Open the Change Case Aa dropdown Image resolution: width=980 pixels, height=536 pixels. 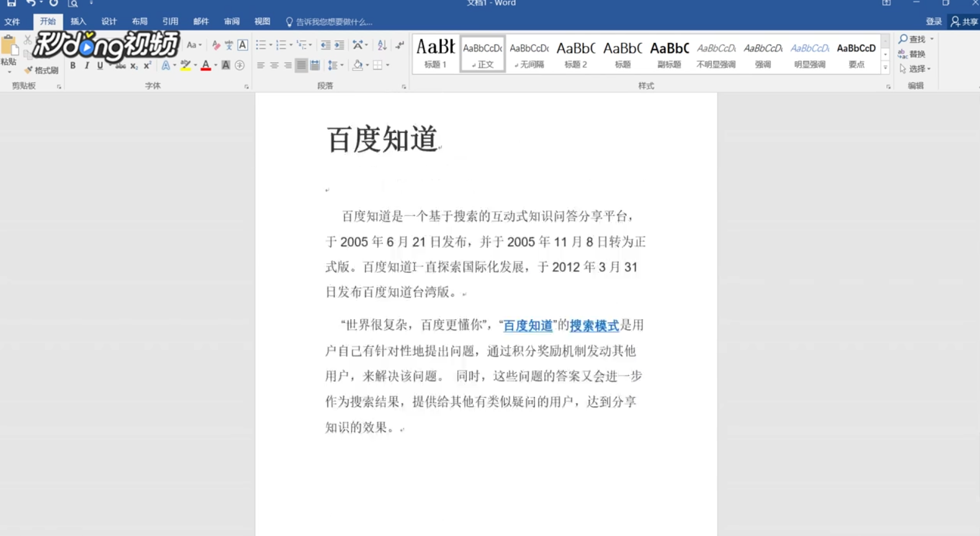[x=194, y=45]
